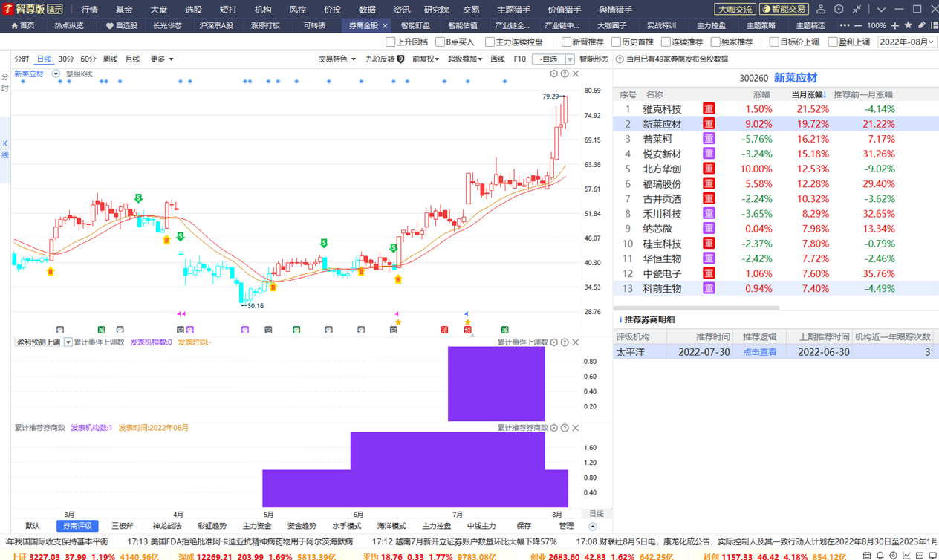Switch to the 智能盯盘 tab
Screen dimensions: 939x560
pos(416,25)
